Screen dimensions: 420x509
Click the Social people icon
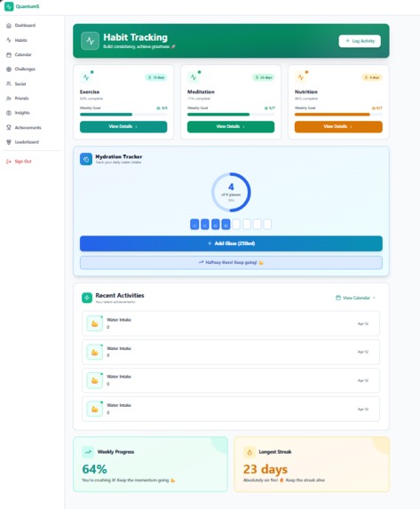(x=9, y=84)
